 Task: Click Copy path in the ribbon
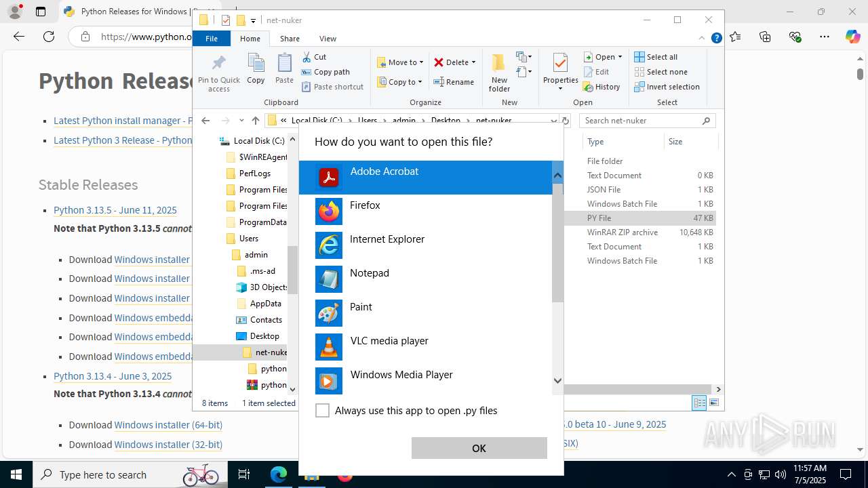[325, 72]
